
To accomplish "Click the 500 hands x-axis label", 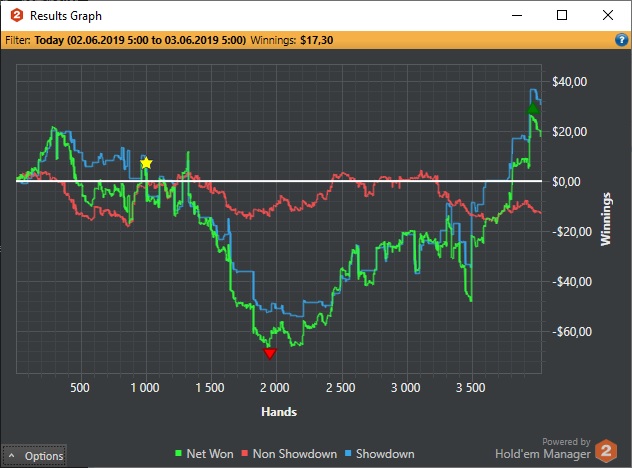I will click(80, 388).
